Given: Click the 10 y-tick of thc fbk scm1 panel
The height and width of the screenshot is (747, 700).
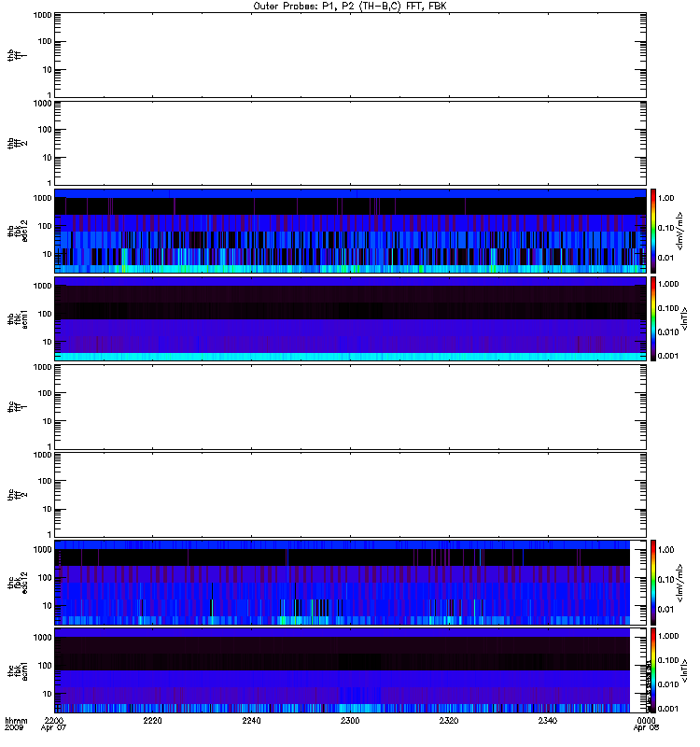Looking at the screenshot, I should [48, 694].
